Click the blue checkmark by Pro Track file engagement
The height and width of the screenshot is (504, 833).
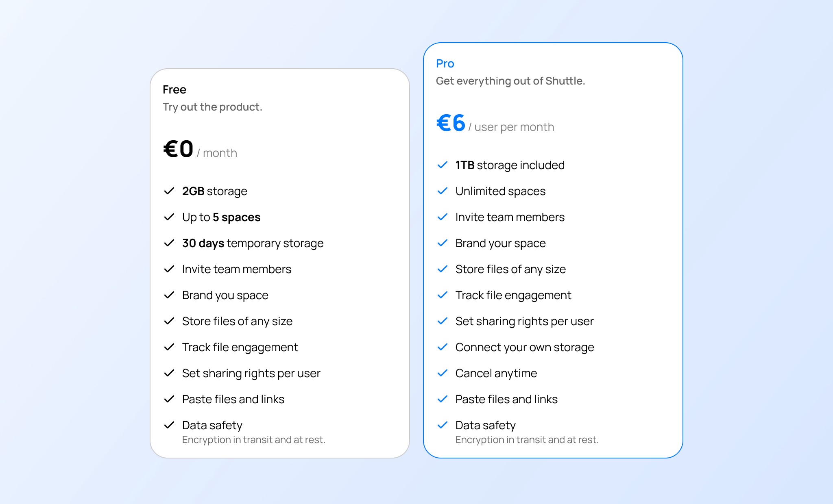point(442,295)
